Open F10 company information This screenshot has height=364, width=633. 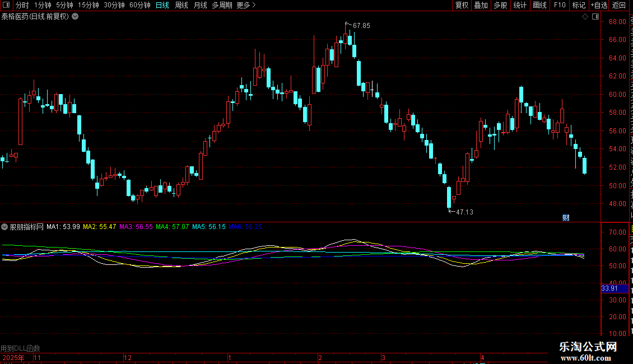pyautogui.click(x=560, y=5)
